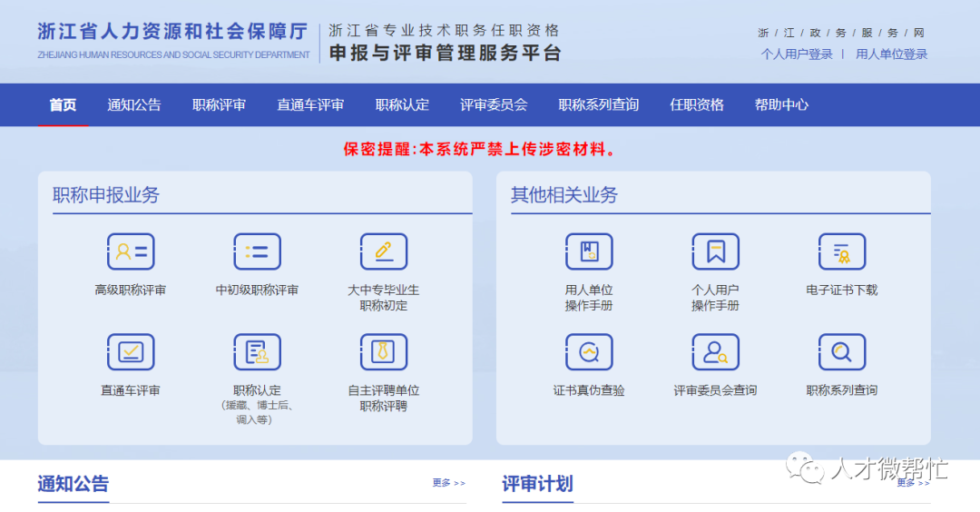
Task: Click 中初级职称评审 text label
Action: pyautogui.click(x=257, y=290)
